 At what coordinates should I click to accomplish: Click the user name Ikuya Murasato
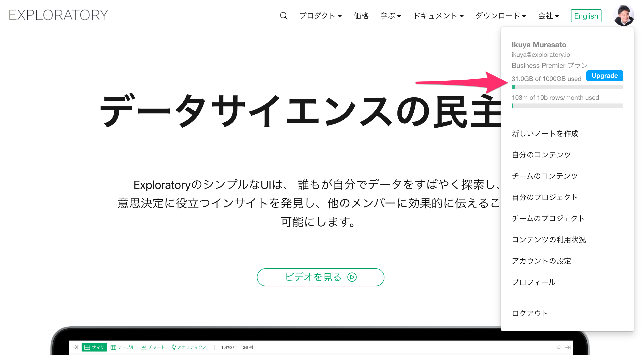coord(539,45)
